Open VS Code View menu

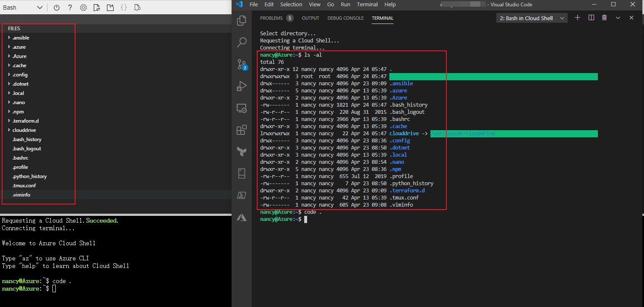315,5
